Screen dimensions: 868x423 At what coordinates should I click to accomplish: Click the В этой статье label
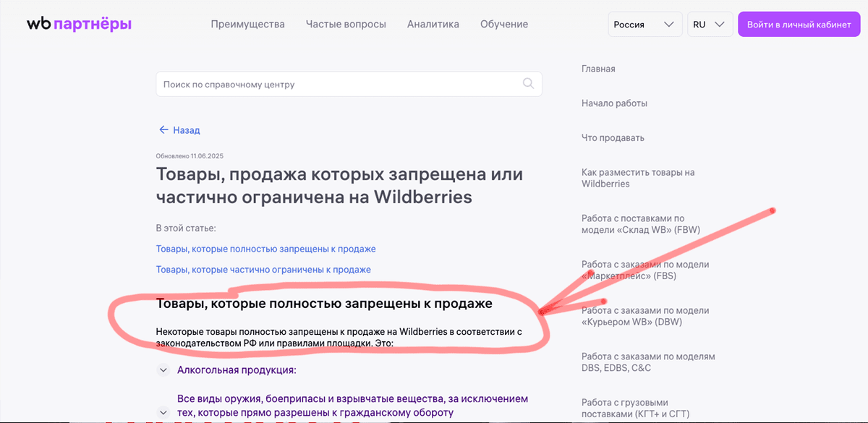click(x=186, y=228)
